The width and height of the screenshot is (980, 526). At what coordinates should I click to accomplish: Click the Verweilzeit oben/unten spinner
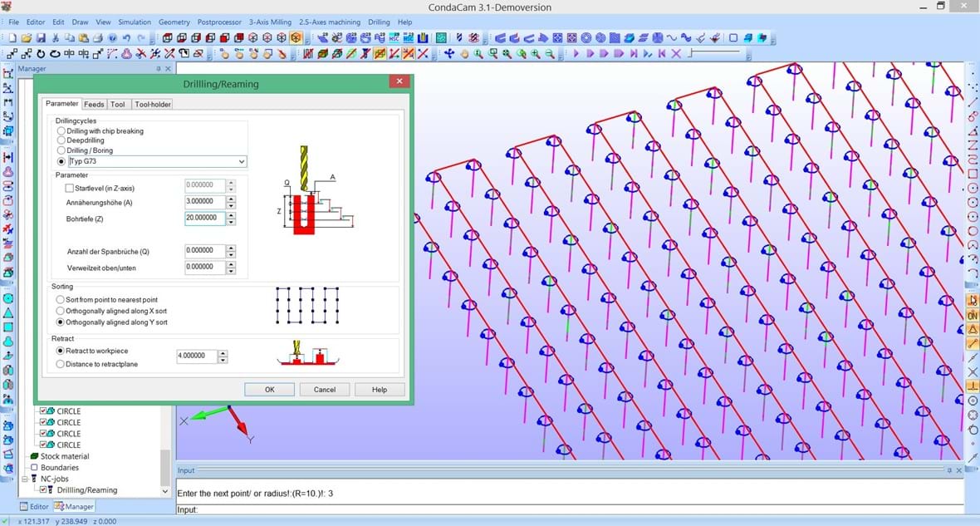tap(231, 267)
